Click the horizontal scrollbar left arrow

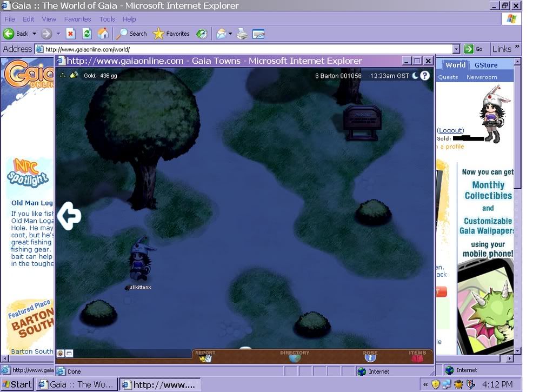[x=4, y=358]
